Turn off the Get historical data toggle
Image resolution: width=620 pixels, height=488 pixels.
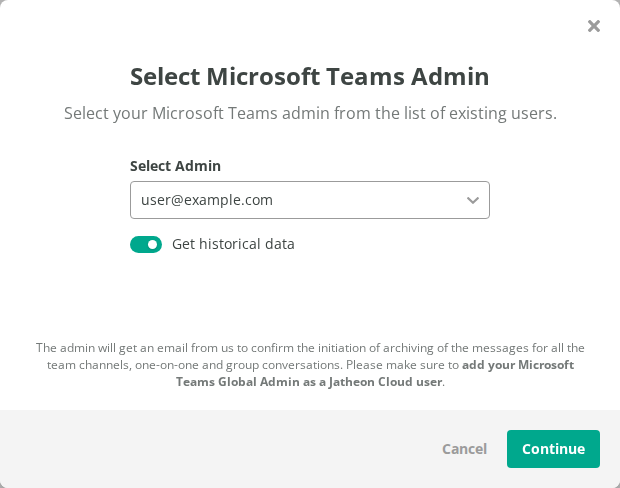coord(146,244)
